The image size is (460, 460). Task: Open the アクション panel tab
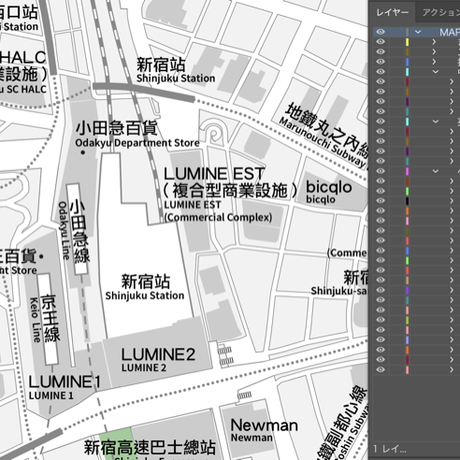[x=441, y=12]
